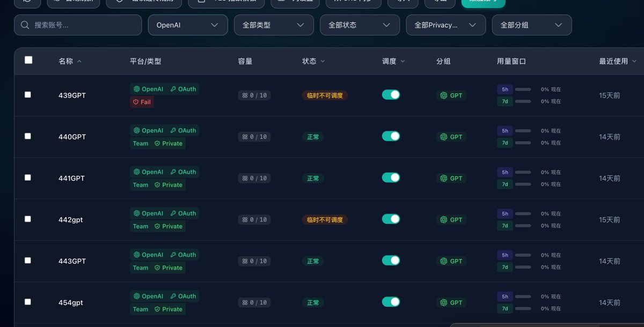Tick the select-all checkbox in the table header
644x327 pixels.
pos(28,60)
